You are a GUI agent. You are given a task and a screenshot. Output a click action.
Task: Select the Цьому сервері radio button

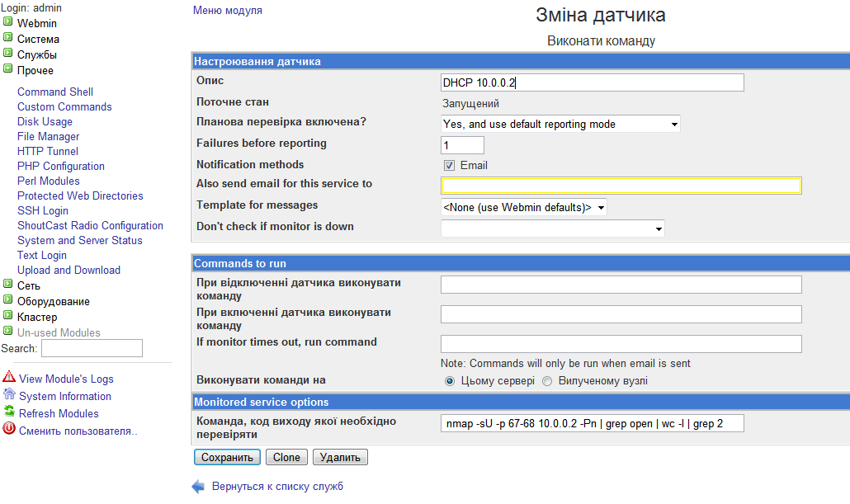(450, 381)
